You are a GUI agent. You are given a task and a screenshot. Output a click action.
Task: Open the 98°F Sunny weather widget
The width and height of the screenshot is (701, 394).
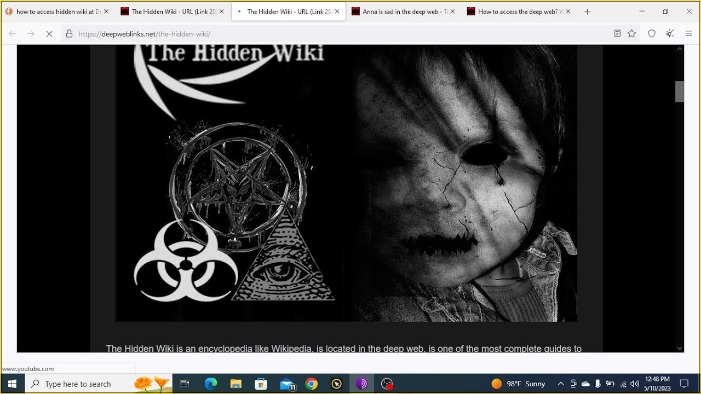(519, 384)
